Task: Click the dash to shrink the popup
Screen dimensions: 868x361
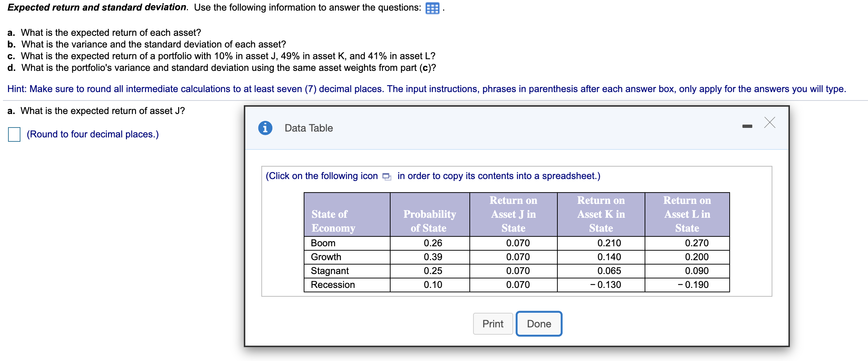Action: (748, 125)
